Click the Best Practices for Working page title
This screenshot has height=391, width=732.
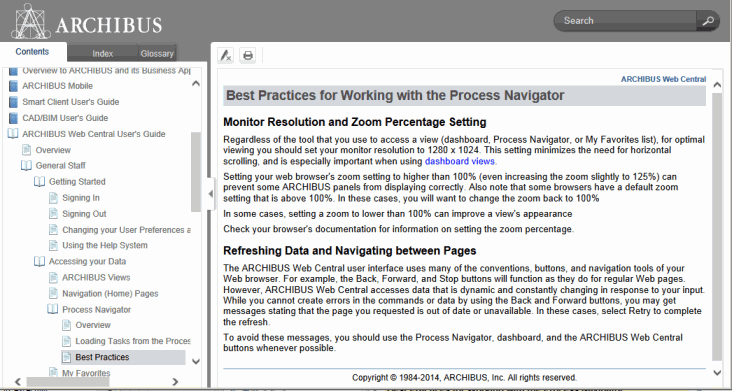395,96
